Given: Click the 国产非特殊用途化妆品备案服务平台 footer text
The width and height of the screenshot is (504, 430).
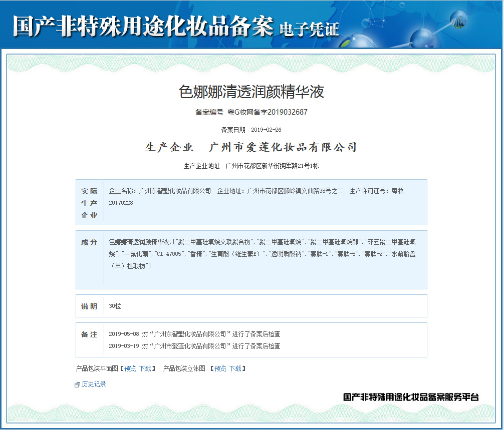Looking at the screenshot, I should [x=411, y=397].
